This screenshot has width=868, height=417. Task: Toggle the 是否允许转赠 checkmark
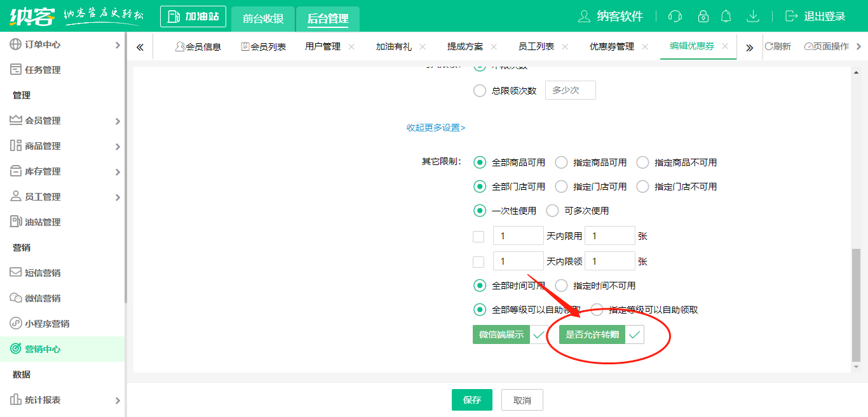(x=635, y=334)
